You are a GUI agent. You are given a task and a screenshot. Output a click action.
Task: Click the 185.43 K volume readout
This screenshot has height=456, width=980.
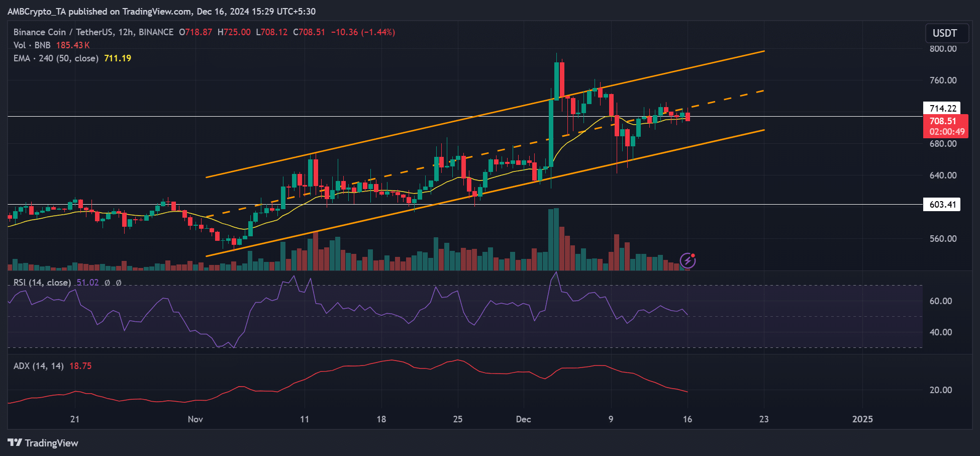[x=73, y=45]
